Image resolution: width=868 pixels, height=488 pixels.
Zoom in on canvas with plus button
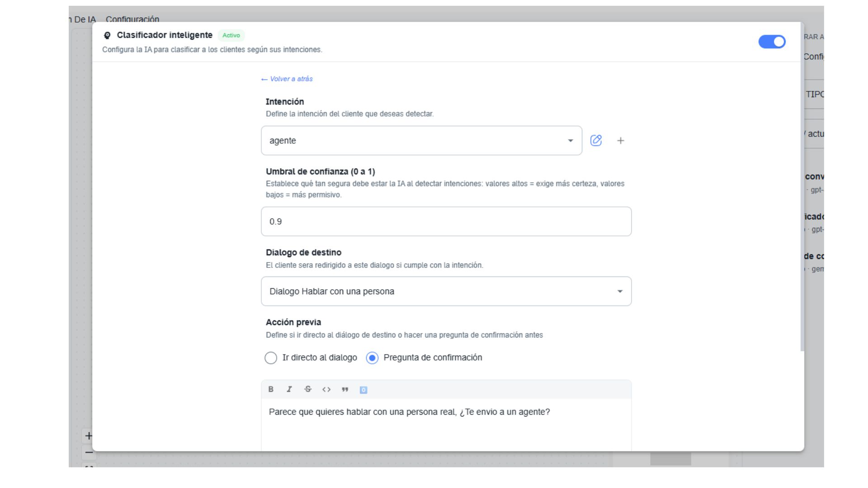(x=89, y=436)
